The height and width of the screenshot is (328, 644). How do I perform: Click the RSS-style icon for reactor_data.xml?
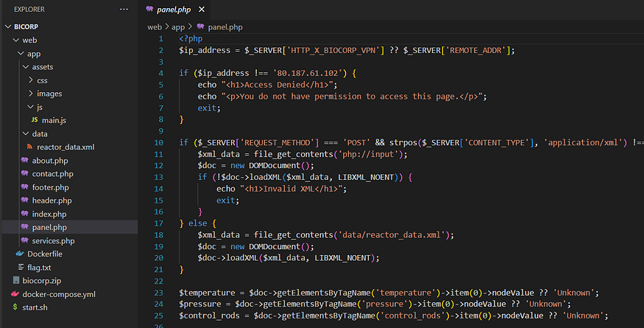[x=29, y=147]
